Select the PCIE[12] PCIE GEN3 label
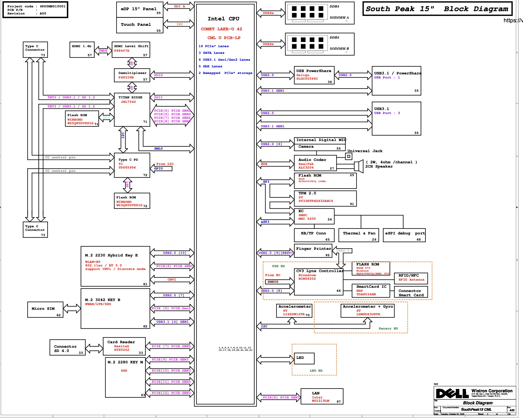This screenshot has height=420, width=523. [x=171, y=393]
